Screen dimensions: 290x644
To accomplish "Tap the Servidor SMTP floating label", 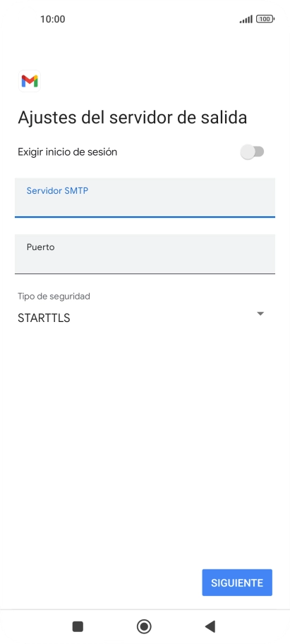I will [x=57, y=190].
